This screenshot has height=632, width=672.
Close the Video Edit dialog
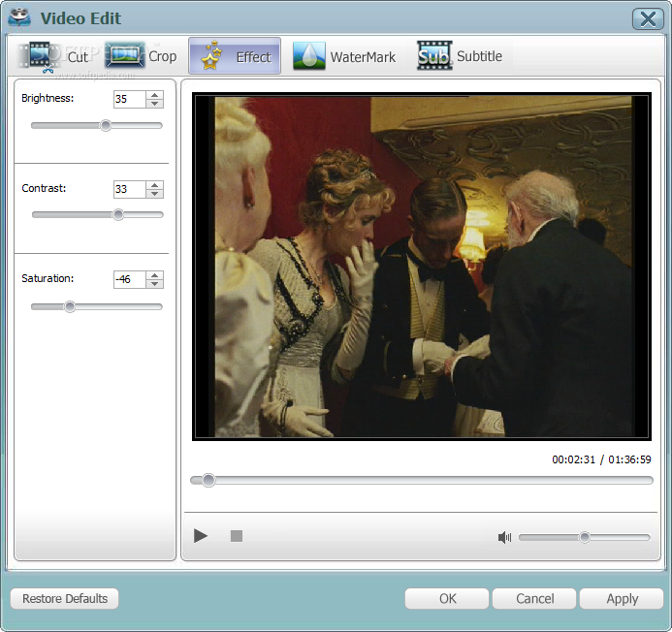(648, 18)
